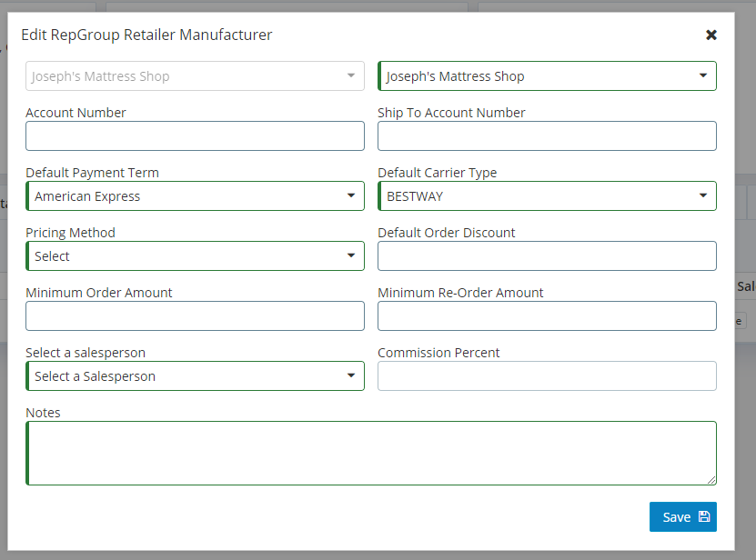The width and height of the screenshot is (756, 560).
Task: Click the Edit RepGroup Retailer Manufacturer title
Action: tap(146, 35)
